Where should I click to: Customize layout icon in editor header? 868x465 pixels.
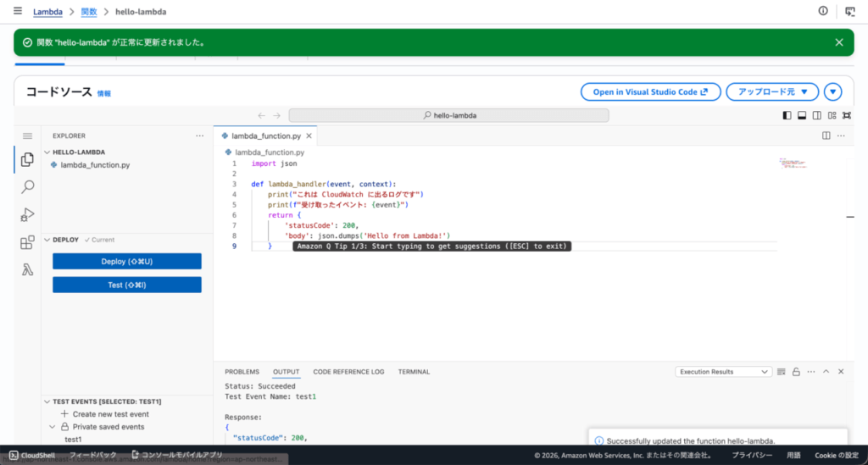(832, 115)
